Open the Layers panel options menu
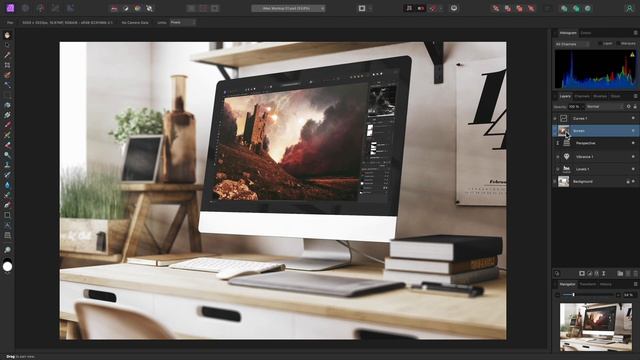This screenshot has width=640, height=360. pyautogui.click(x=636, y=96)
